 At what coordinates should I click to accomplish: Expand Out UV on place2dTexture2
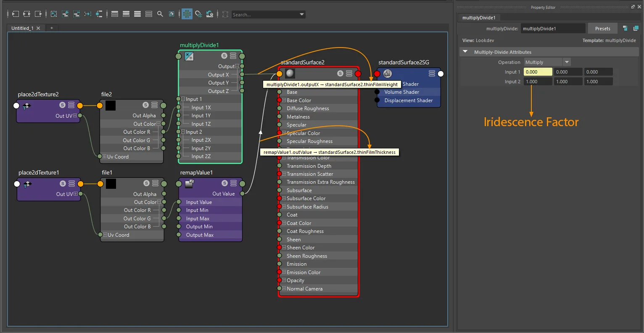click(x=75, y=116)
